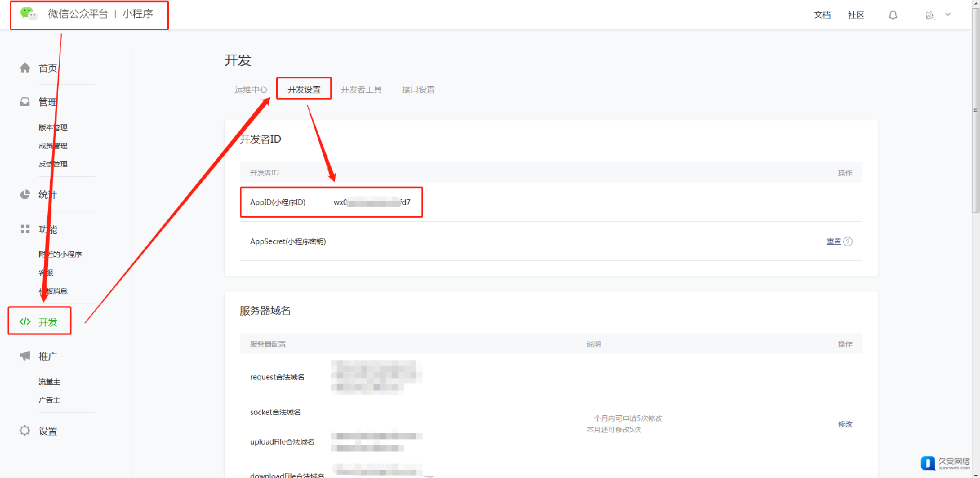Viewport: 980px width, 478px height.
Task: Click the grid icon beside 功能
Action: click(25, 229)
